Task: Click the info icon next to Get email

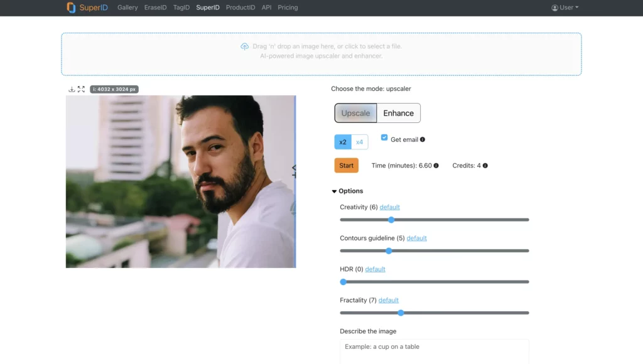Action: 423,139
